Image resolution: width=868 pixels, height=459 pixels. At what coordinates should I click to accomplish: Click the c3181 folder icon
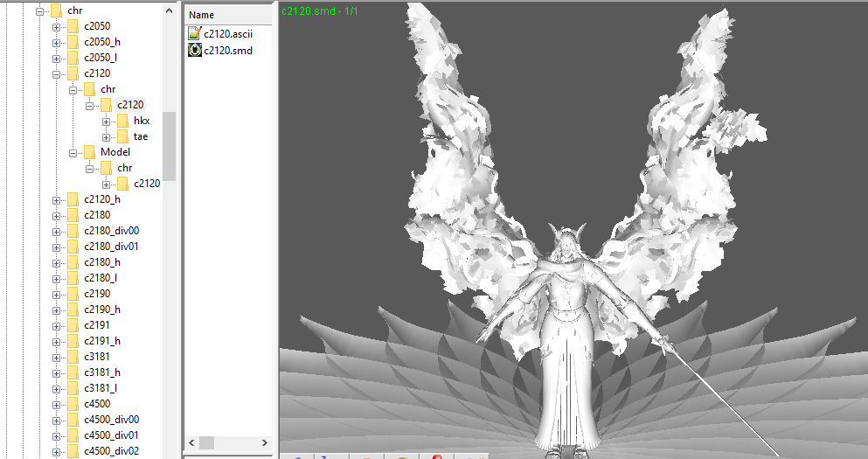tap(73, 357)
